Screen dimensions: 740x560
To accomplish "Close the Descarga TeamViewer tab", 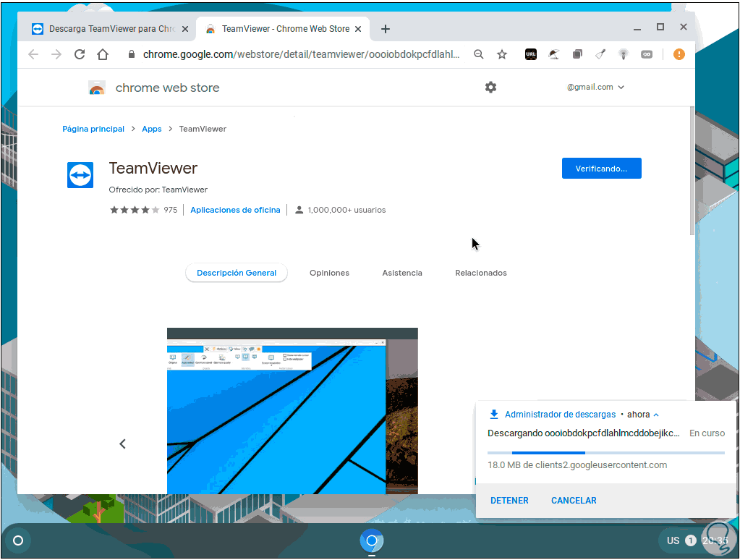I will 185,29.
